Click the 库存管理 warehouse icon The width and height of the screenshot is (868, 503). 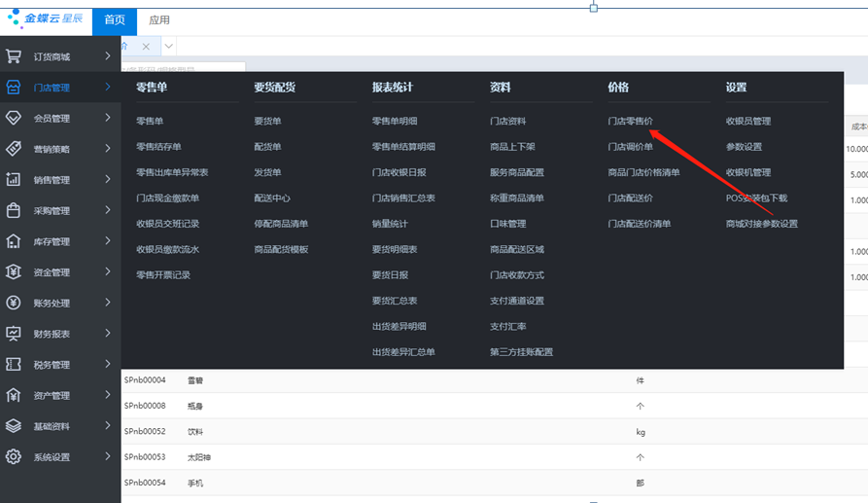pos(14,241)
